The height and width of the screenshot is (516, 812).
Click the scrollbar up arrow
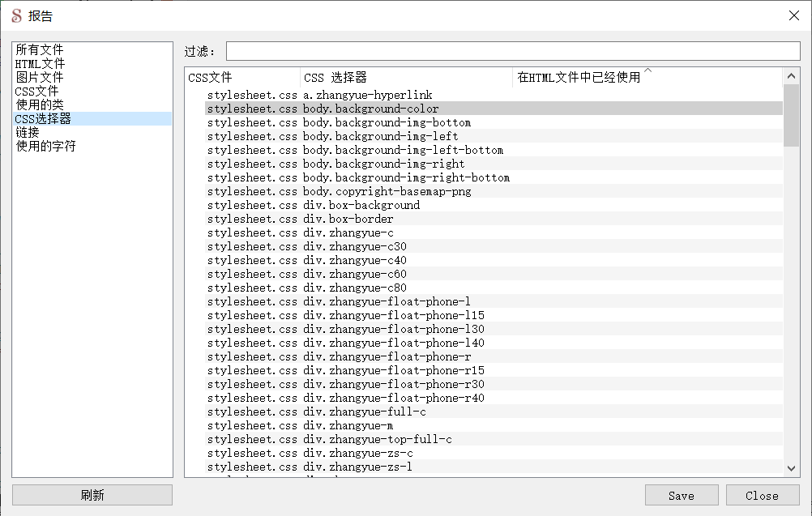point(792,77)
